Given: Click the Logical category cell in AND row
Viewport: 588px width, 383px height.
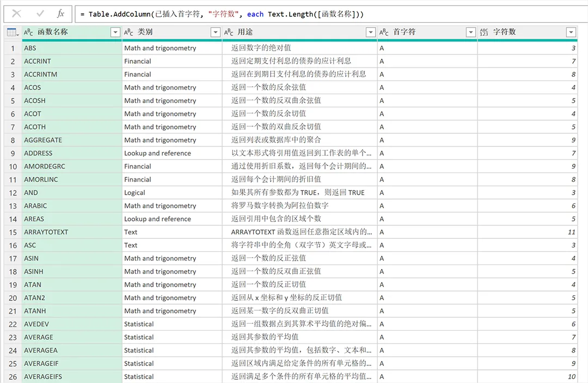Looking at the screenshot, I should pos(172,193).
